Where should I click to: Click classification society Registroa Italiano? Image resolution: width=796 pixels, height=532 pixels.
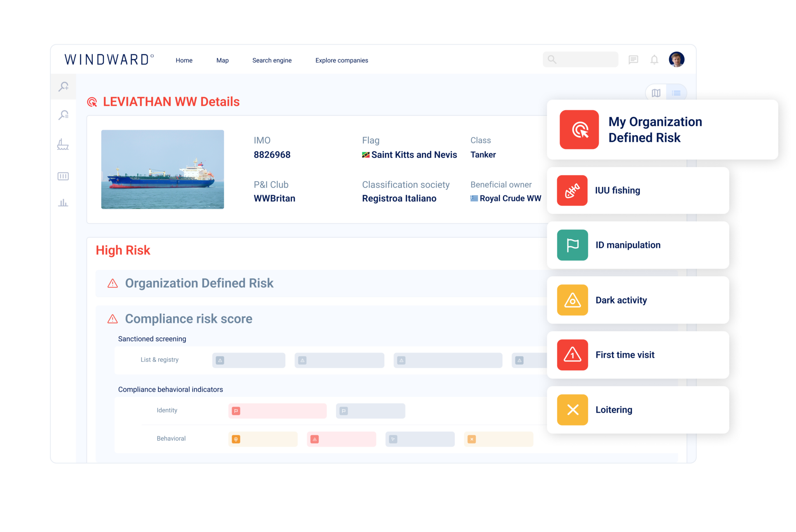(x=399, y=199)
